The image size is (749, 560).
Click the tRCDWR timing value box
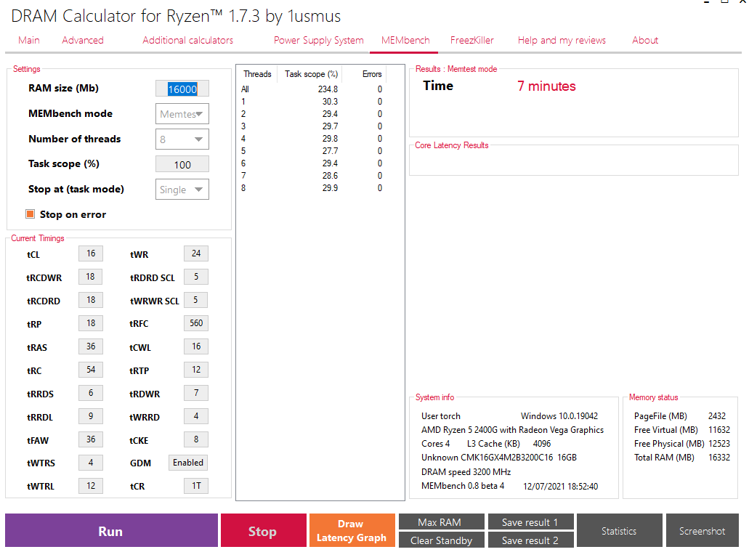[x=91, y=277]
